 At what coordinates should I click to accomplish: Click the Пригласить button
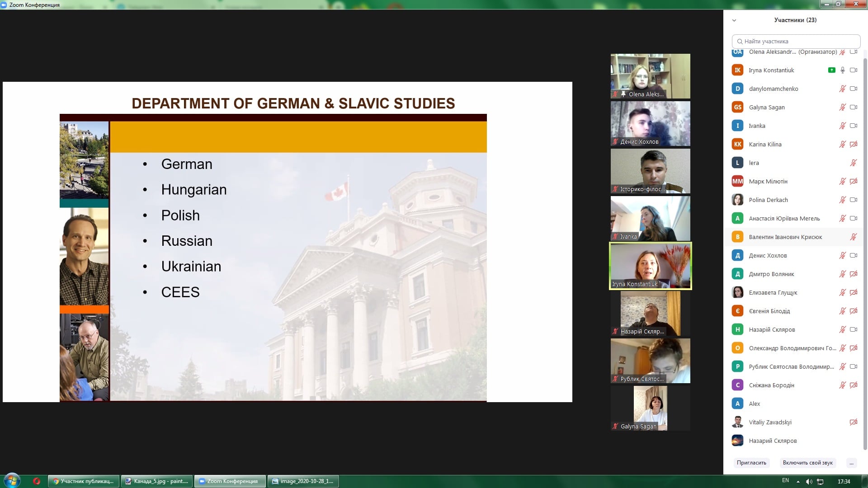(x=751, y=463)
